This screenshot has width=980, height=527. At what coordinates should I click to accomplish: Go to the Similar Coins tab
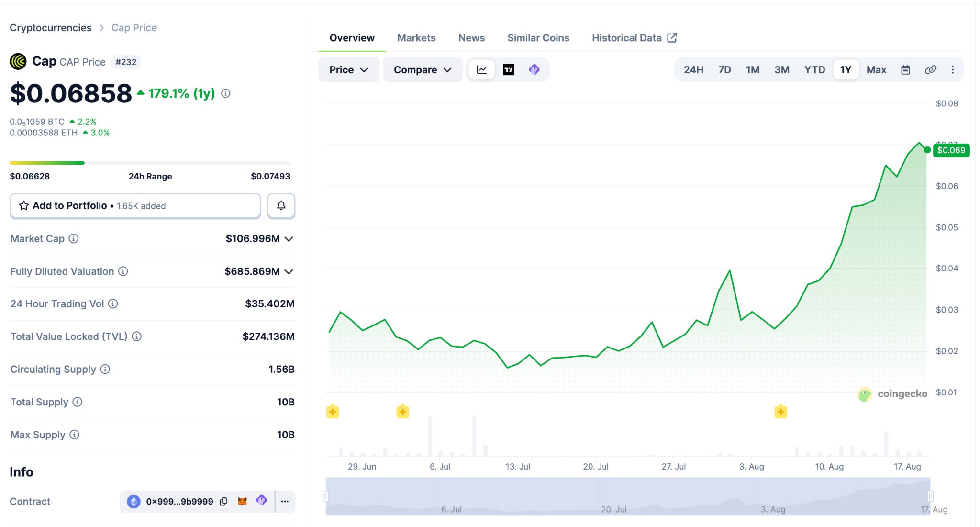[538, 38]
